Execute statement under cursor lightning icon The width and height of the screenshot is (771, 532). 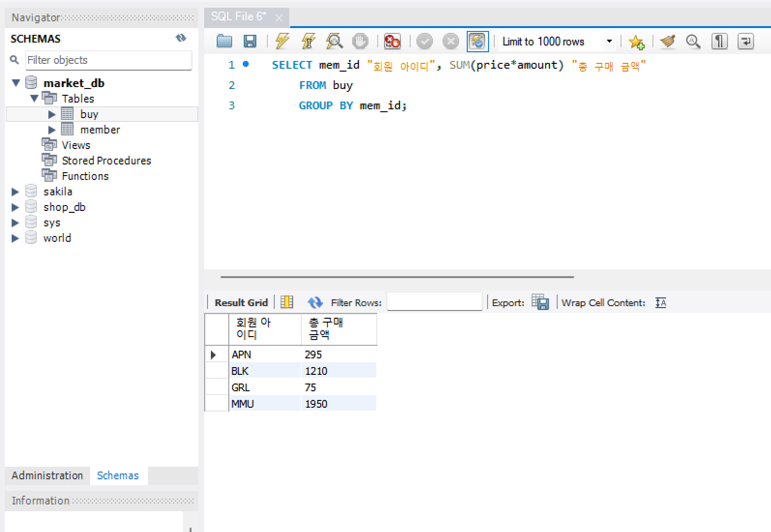pyautogui.click(x=308, y=42)
